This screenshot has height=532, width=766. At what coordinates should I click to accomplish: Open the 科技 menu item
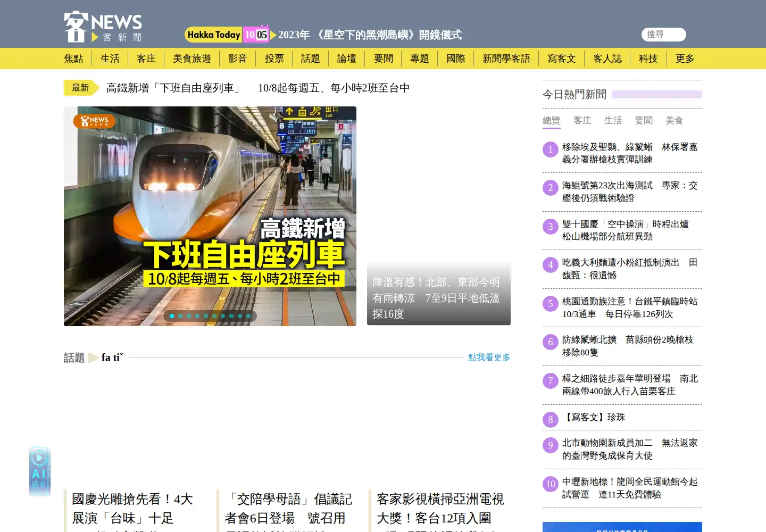(648, 59)
